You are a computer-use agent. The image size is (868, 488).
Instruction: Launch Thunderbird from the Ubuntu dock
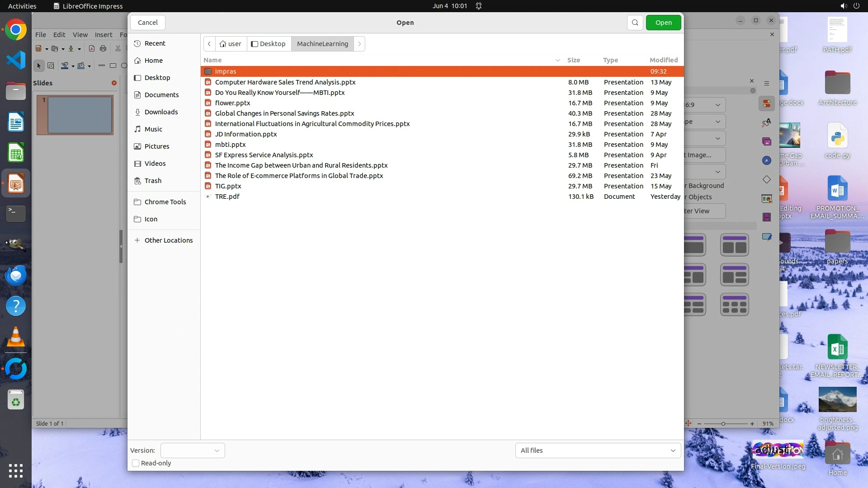pos(16,275)
